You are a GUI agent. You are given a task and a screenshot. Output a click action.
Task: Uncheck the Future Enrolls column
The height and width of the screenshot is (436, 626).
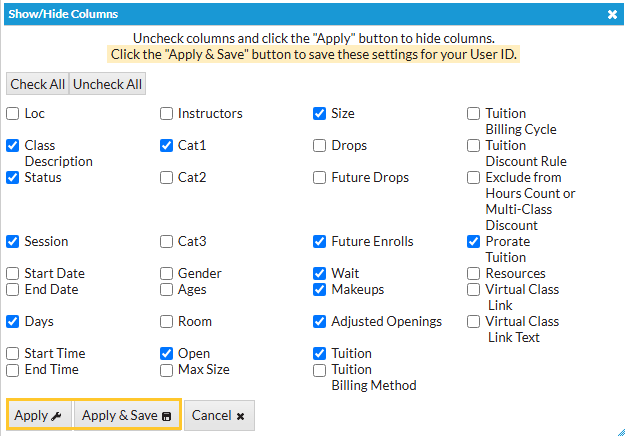point(320,242)
